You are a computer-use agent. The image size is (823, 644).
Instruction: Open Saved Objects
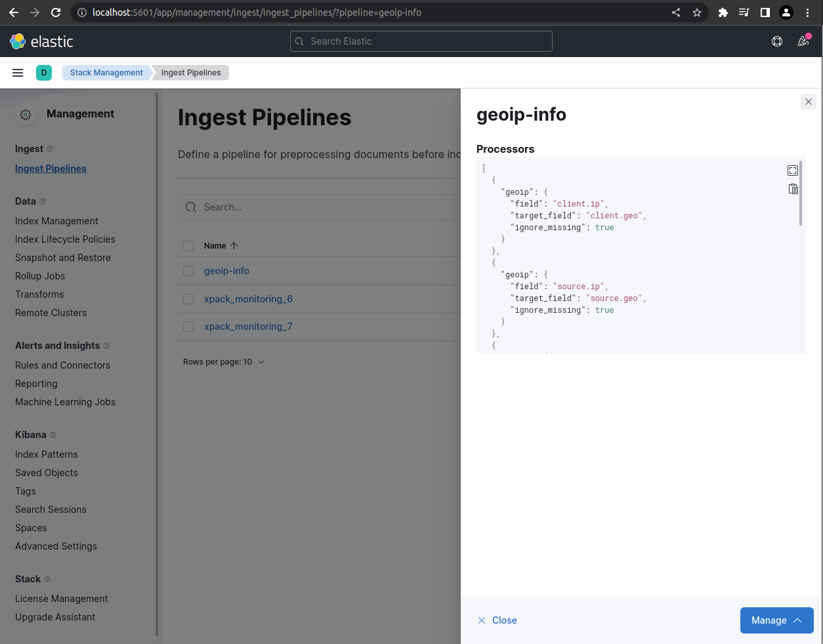coord(46,473)
